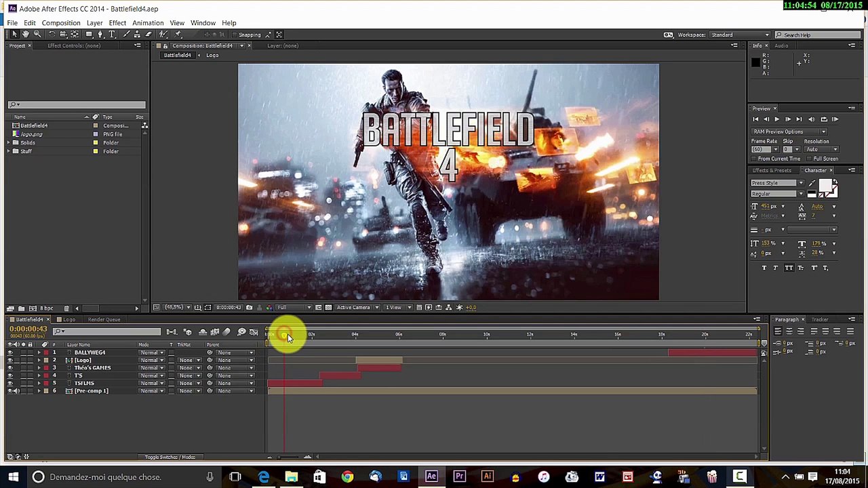The height and width of the screenshot is (488, 868).
Task: Select the Pen tool
Action: (101, 35)
